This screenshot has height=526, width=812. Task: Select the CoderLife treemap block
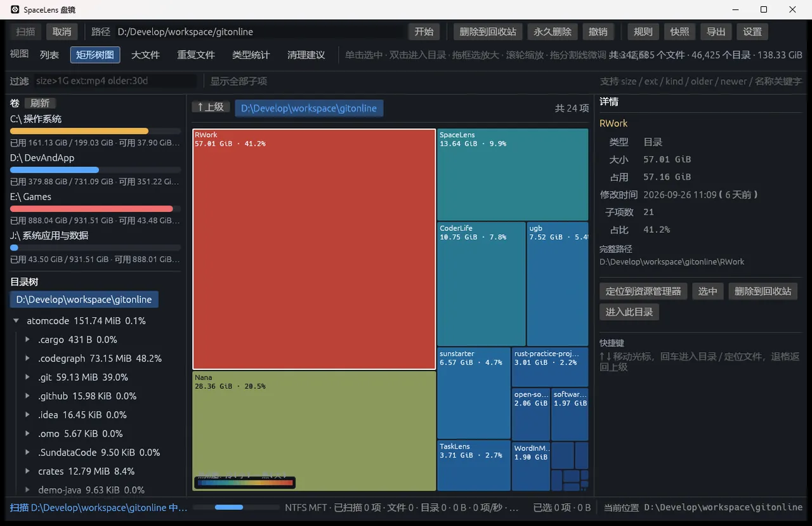point(481,284)
